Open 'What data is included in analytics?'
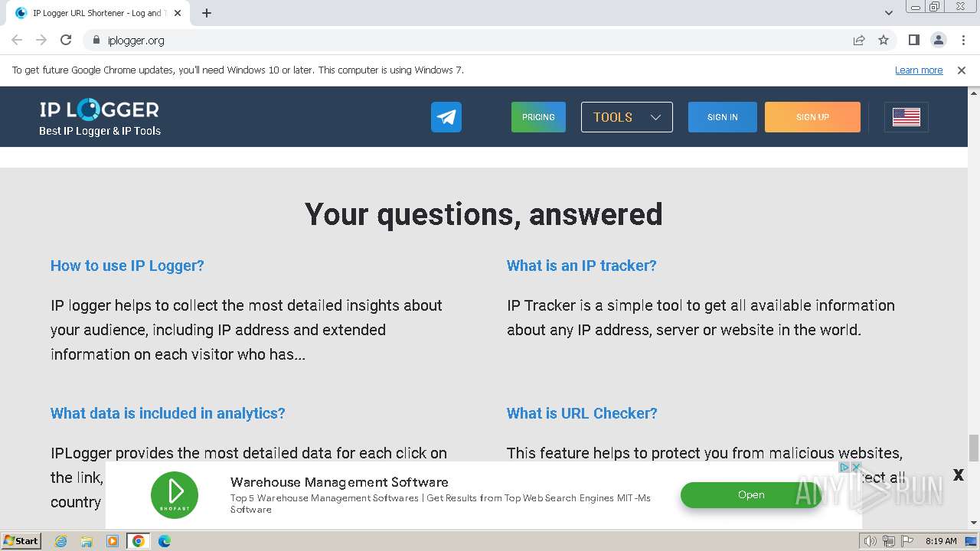980x551 pixels. point(168,413)
